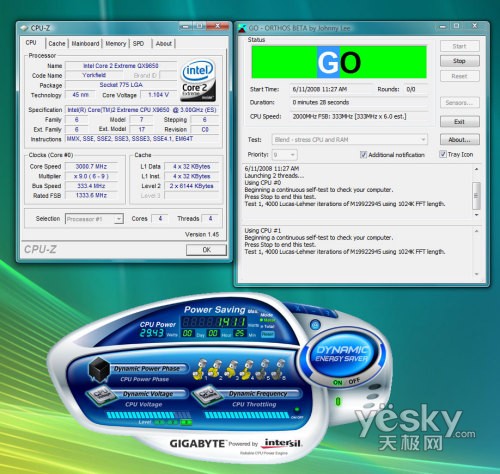Expand the Priority dropdown
The image size is (500, 474).
pos(285,155)
